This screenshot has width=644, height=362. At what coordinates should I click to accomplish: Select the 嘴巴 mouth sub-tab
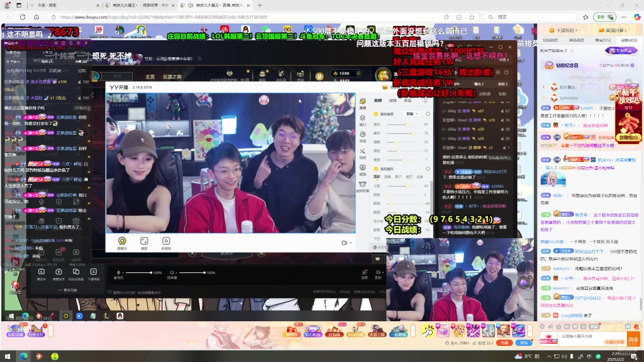(x=409, y=177)
